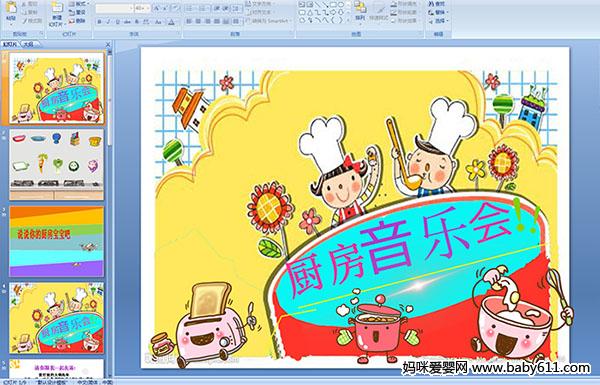Click the Replace (替换) button
This screenshot has height=385, width=600.
[x=438, y=12]
